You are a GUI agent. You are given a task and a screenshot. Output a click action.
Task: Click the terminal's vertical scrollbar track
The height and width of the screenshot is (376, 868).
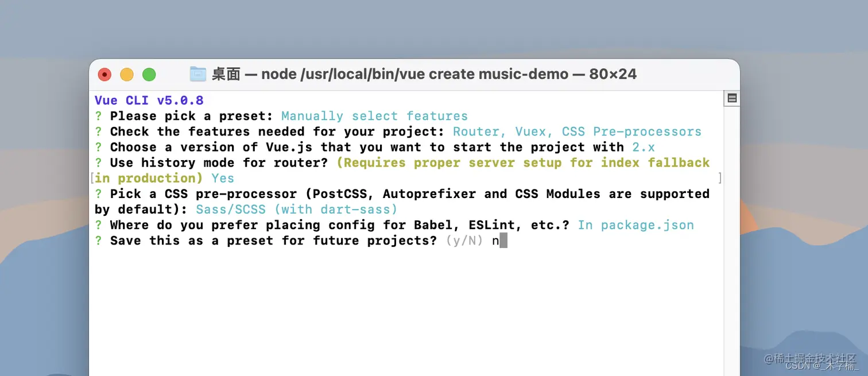[x=732, y=241]
